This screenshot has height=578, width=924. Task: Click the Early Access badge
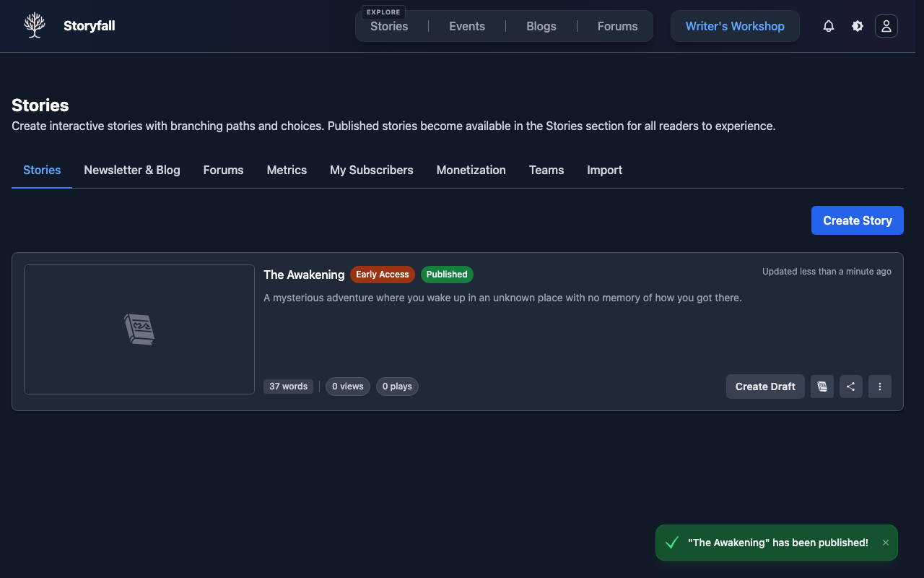(383, 275)
